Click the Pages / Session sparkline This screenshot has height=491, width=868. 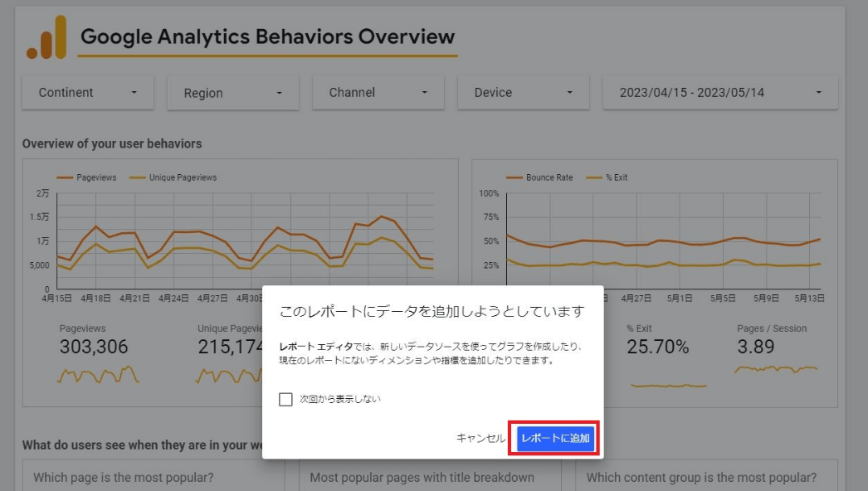tap(776, 369)
